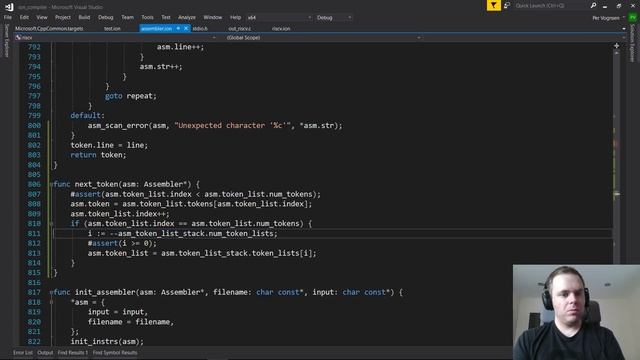Click the "init_instrs(asm);" call

[107, 341]
